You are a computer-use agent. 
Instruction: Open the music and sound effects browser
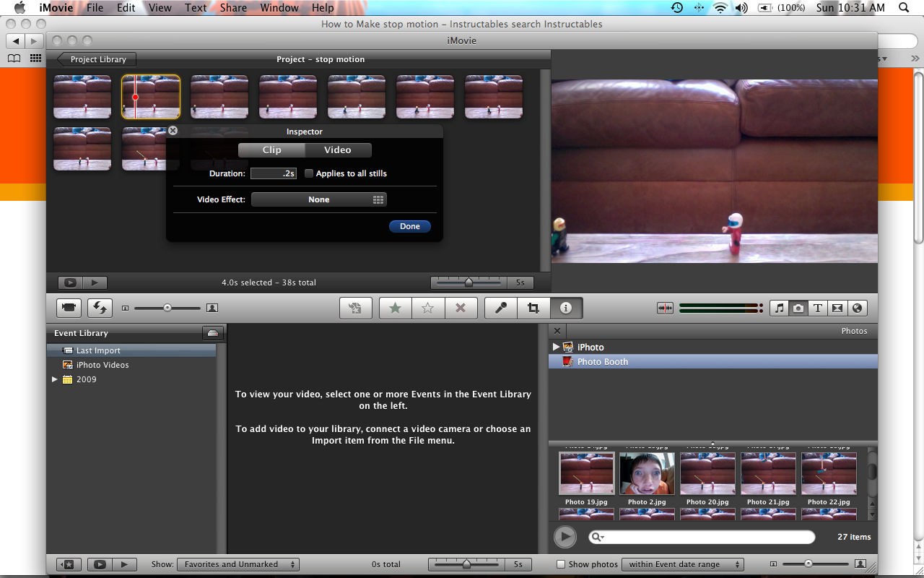click(x=779, y=308)
